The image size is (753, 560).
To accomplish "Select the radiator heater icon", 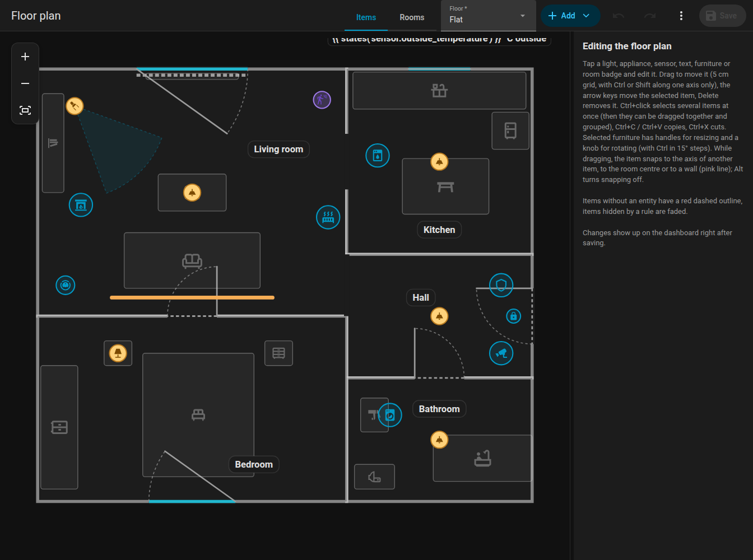I will 328,217.
